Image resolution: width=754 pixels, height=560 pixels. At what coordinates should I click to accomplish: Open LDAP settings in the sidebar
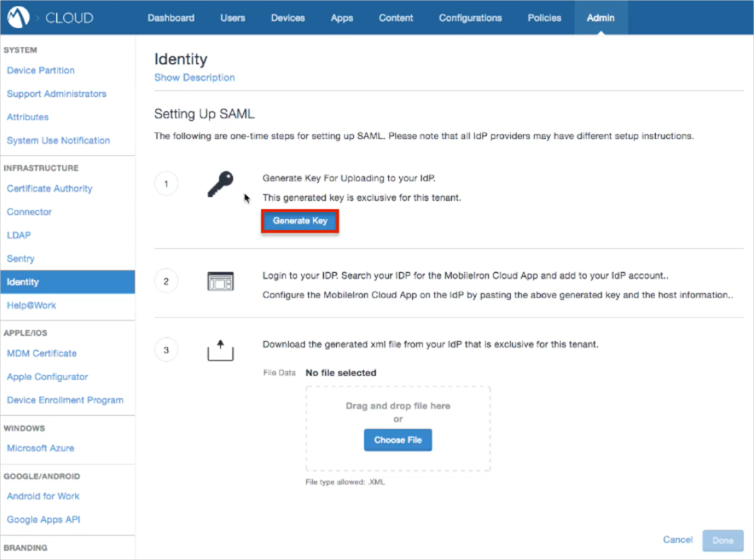point(19,235)
